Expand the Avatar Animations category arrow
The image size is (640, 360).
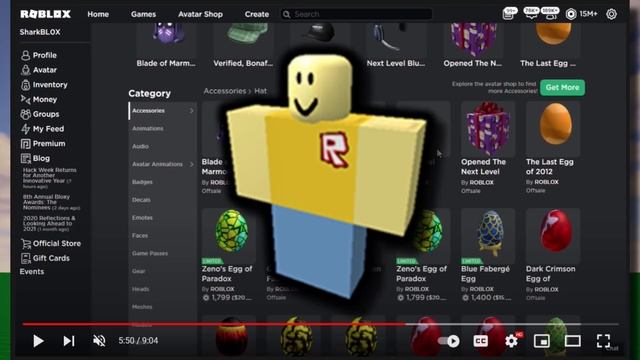pyautogui.click(x=191, y=164)
